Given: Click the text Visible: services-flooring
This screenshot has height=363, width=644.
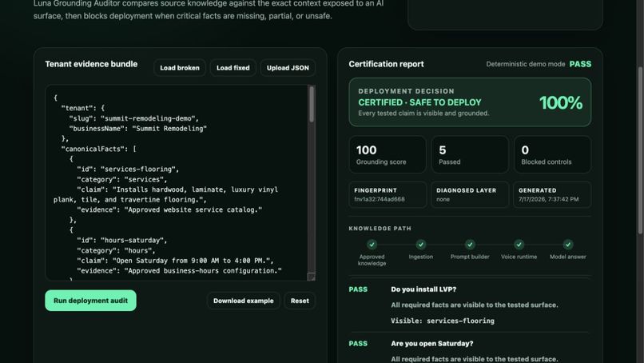Looking at the screenshot, I should (443, 321).
